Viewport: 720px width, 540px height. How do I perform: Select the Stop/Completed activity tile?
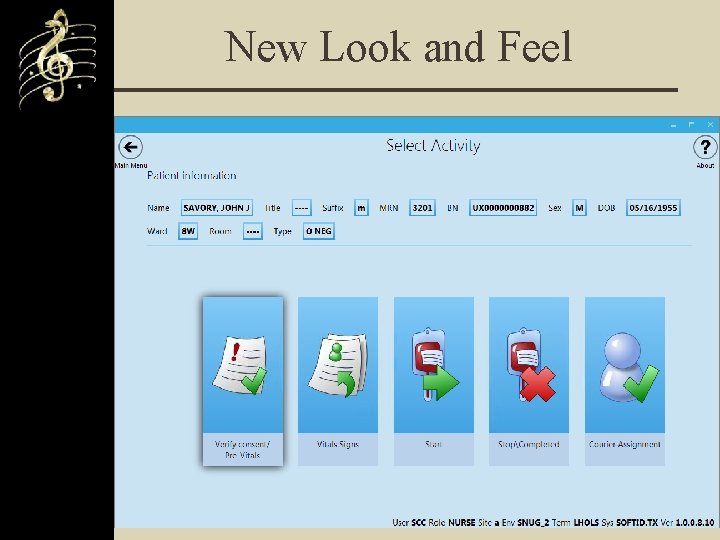click(529, 381)
